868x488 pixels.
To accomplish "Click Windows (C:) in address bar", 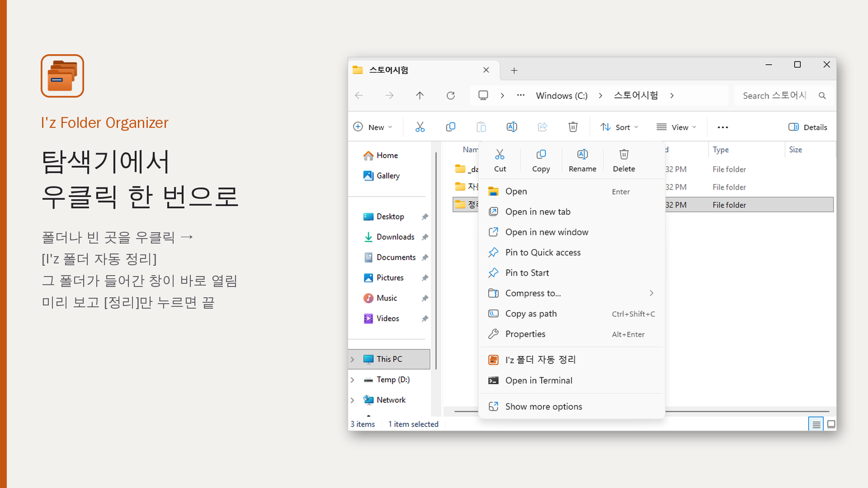I will coord(561,95).
